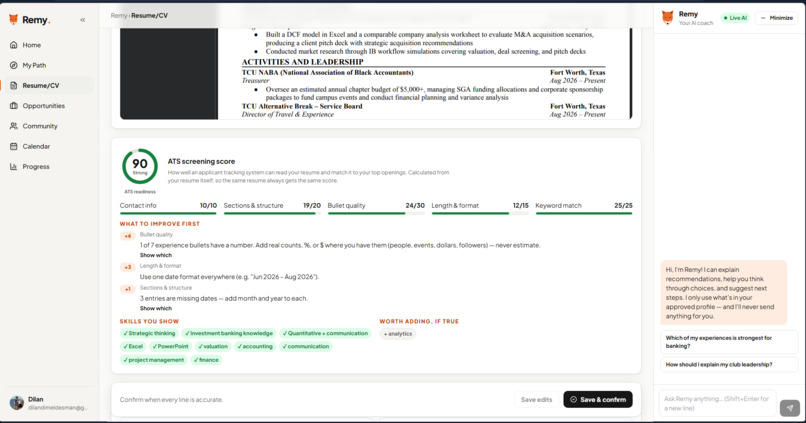
Task: Click the Remy breadcrumb link
Action: pyautogui.click(x=118, y=15)
